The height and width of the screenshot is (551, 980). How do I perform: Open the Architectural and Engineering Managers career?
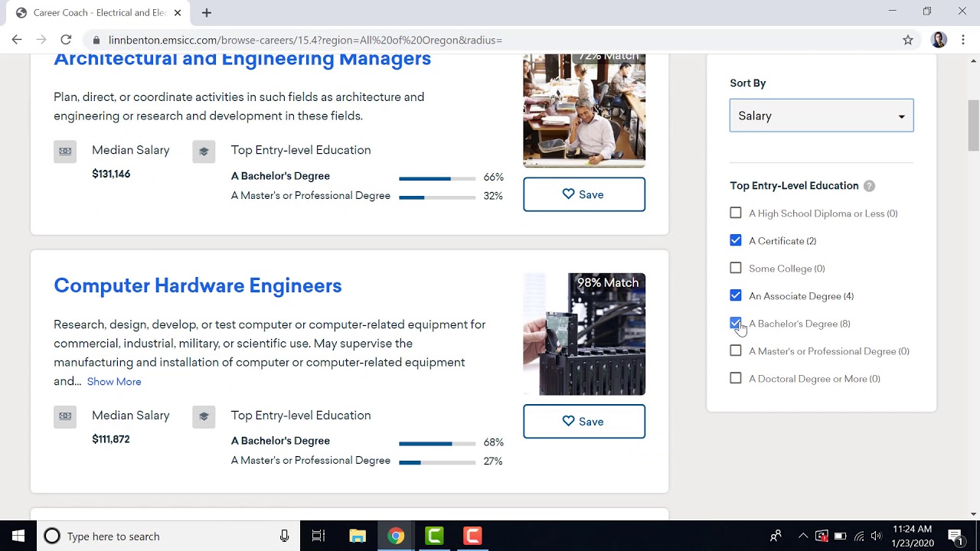tap(242, 60)
